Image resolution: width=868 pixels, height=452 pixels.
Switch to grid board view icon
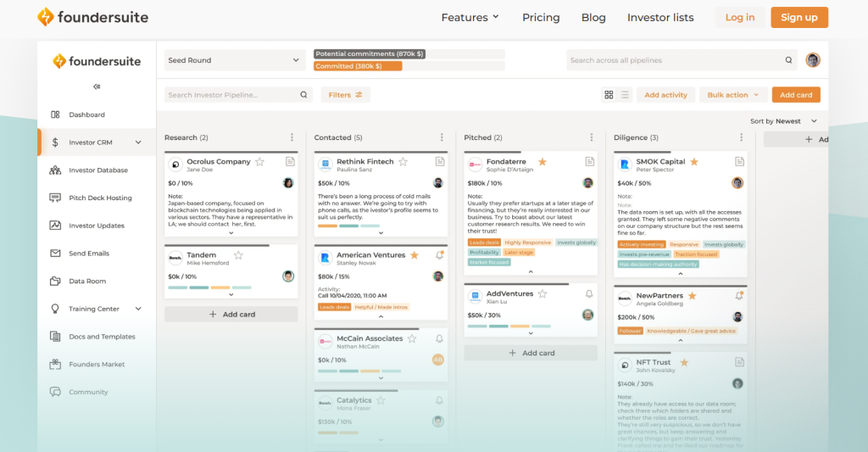point(609,95)
